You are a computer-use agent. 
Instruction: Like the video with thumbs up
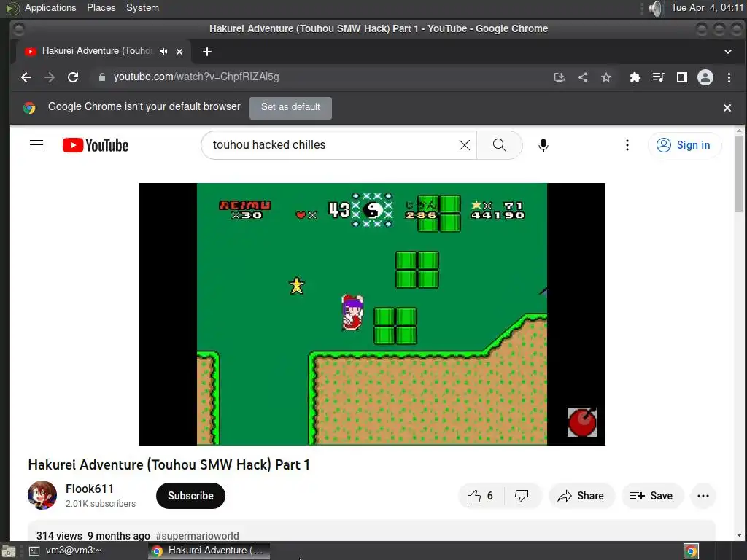(x=480, y=496)
